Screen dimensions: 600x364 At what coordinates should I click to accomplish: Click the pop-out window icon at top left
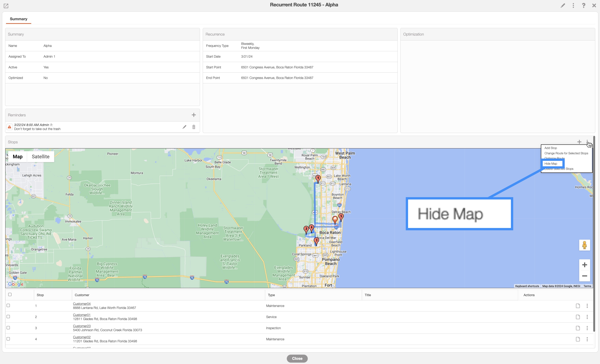pos(6,6)
